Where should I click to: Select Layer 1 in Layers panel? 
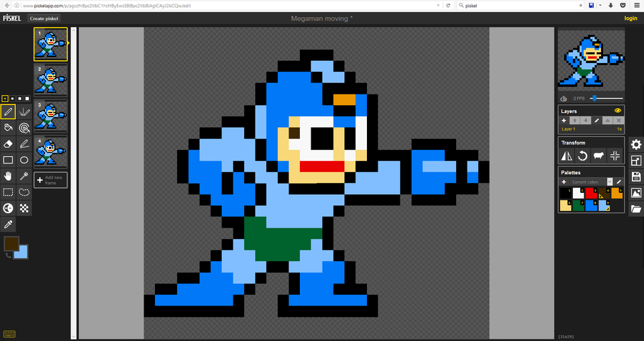(570, 129)
